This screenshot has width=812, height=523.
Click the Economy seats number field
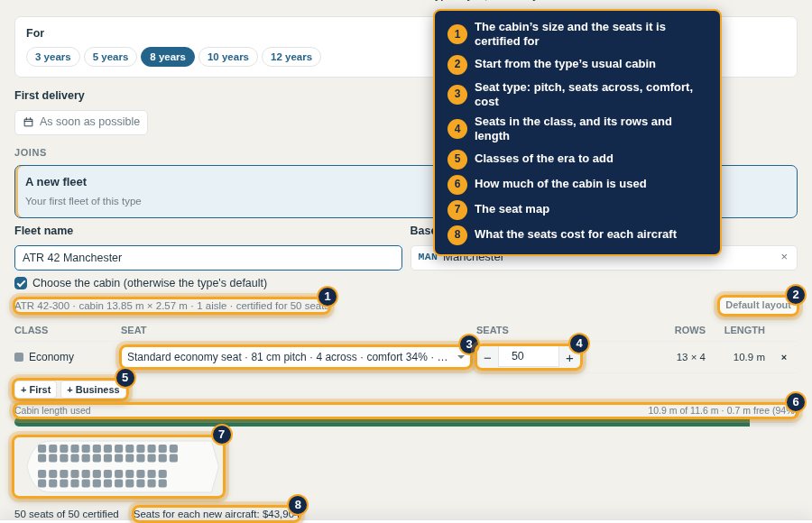coord(528,357)
